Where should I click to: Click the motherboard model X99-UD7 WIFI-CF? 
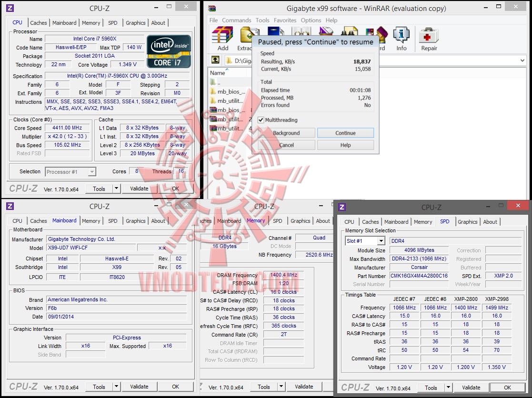point(91,248)
